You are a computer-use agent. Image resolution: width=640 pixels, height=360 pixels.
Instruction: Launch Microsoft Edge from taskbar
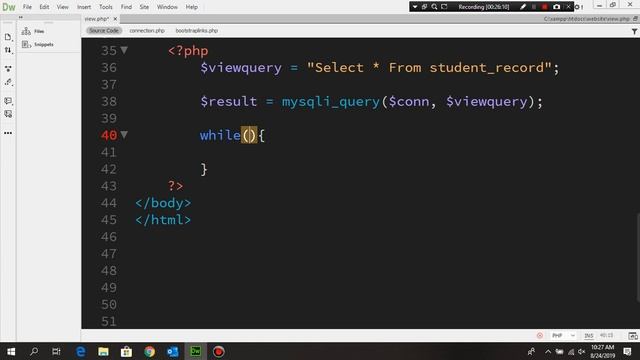[80, 351]
